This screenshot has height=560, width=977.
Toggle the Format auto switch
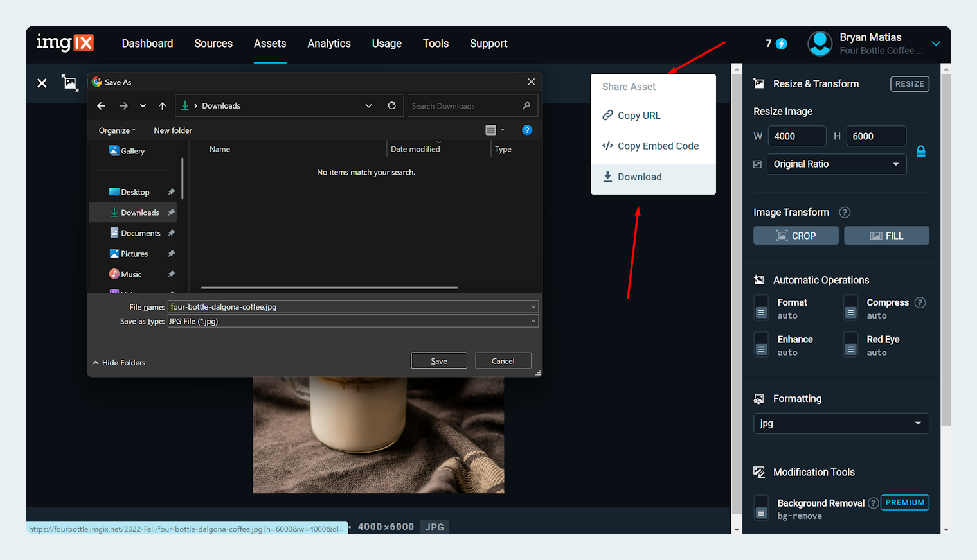pyautogui.click(x=761, y=308)
